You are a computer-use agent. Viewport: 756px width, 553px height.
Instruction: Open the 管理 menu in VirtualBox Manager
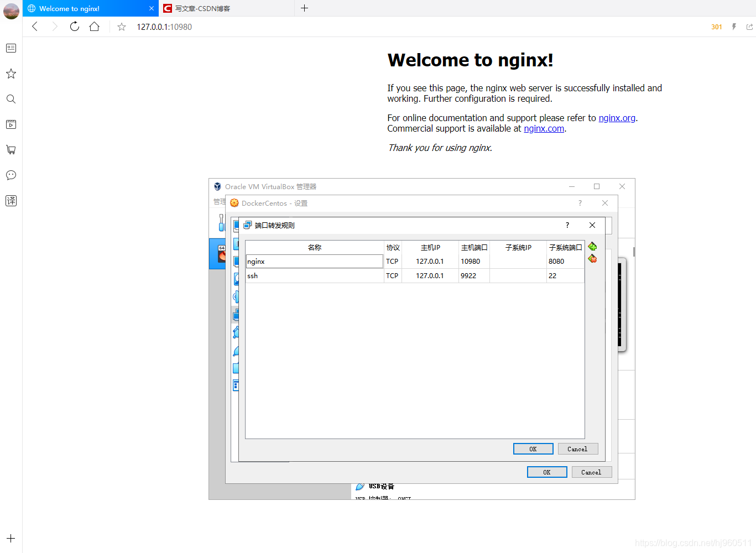(x=220, y=202)
